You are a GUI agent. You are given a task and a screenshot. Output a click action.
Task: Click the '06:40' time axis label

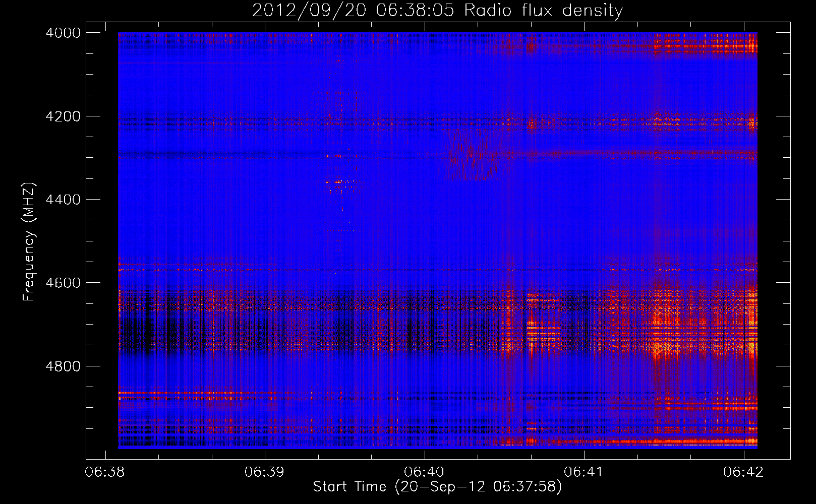click(x=424, y=472)
